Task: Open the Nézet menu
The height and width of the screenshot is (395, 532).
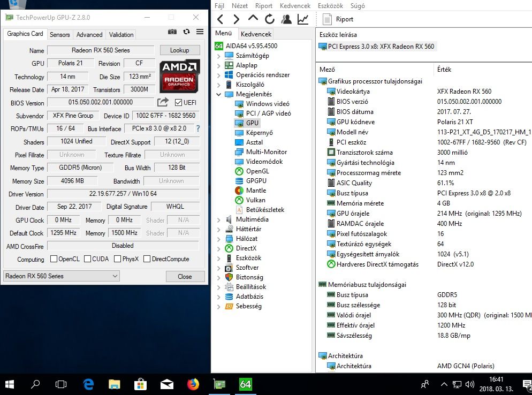Action: (240, 6)
